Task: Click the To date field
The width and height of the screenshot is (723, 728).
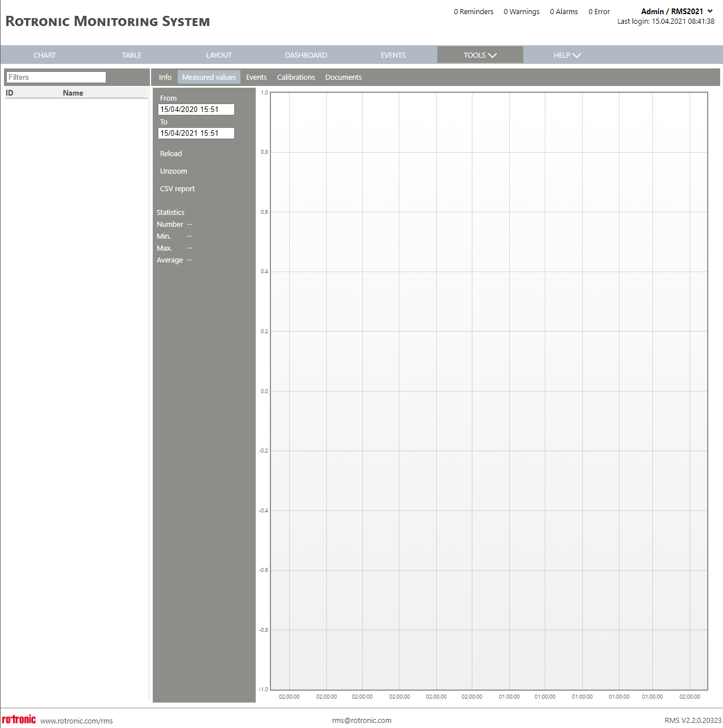Action: coord(196,133)
